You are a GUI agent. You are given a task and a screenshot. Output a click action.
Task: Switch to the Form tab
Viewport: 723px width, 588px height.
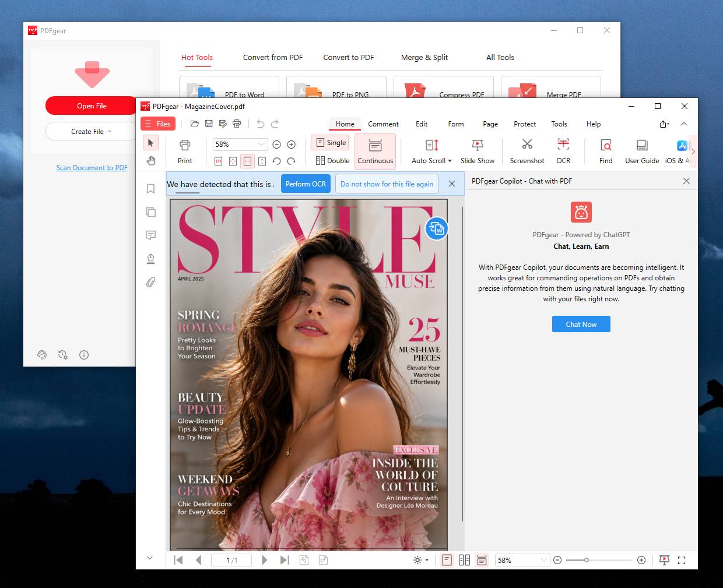point(456,124)
